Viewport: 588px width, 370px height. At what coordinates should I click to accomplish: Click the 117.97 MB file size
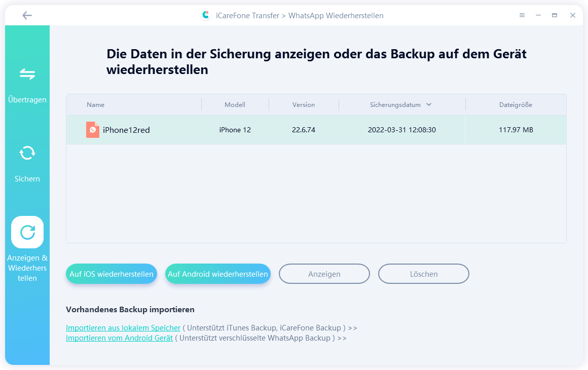[x=516, y=130]
